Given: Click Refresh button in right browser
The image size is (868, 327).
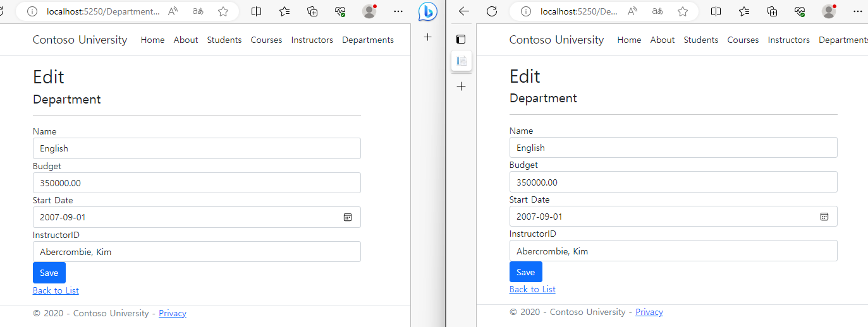Looking at the screenshot, I should pos(492,11).
